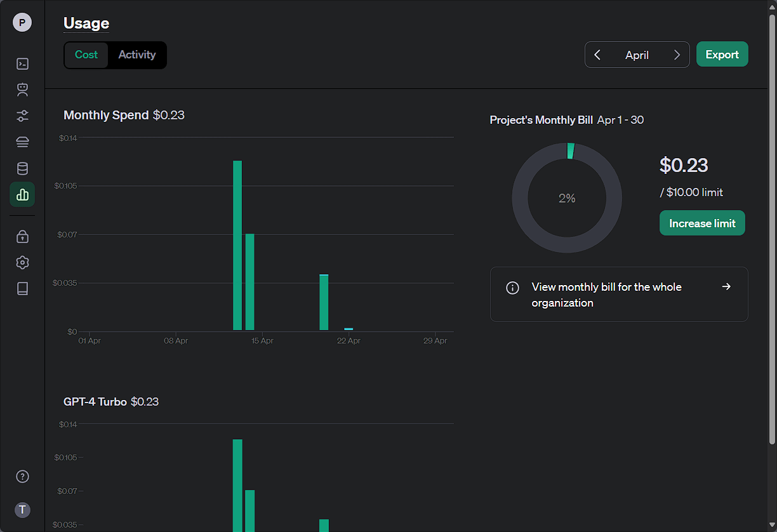
Task: Open the organization switcher P avatar
Action: tap(22, 23)
